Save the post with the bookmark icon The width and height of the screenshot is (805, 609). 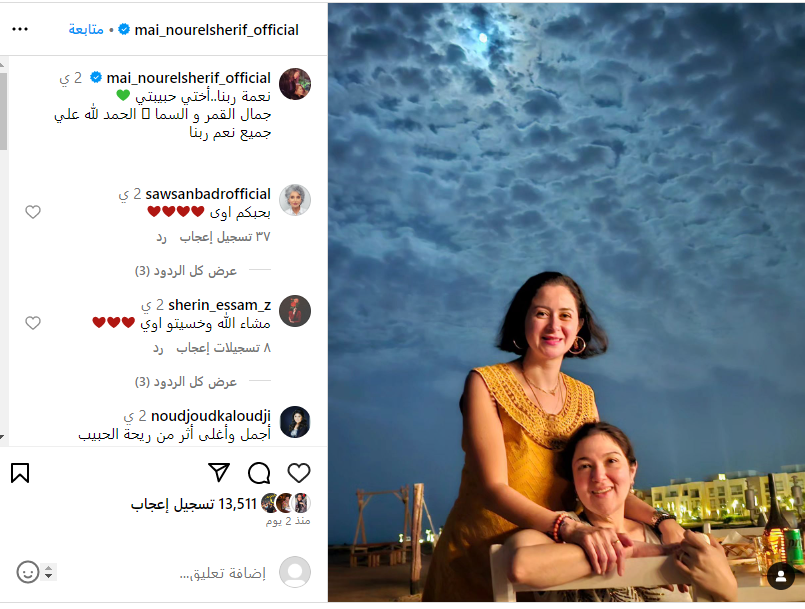point(20,473)
